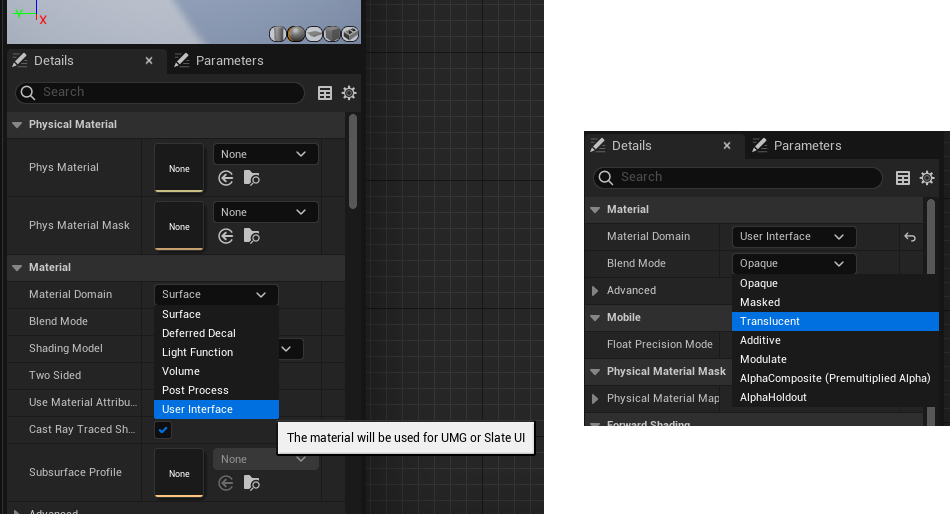The height and width of the screenshot is (514, 950).
Task: Set preview mesh to cylinder shape
Action: pyautogui.click(x=278, y=35)
